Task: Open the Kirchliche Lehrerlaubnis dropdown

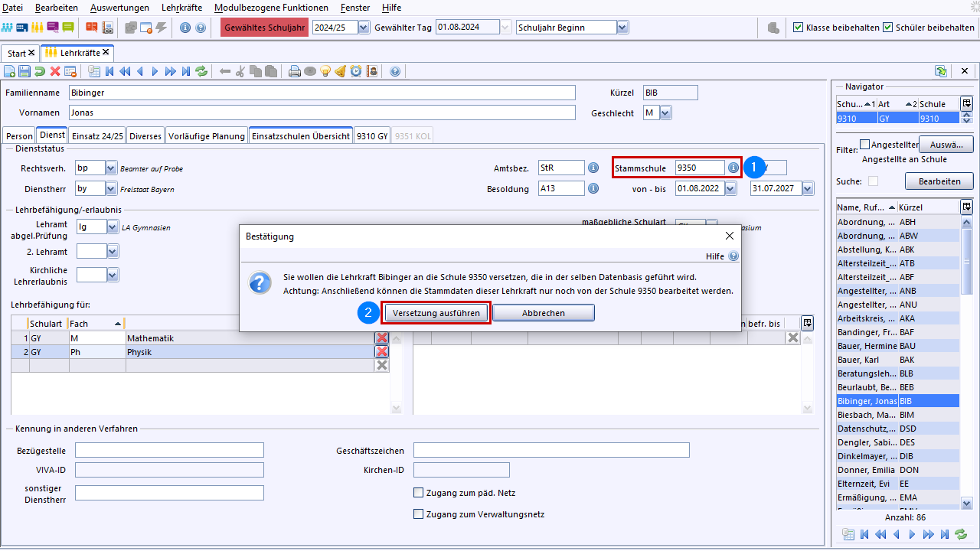Action: (113, 274)
